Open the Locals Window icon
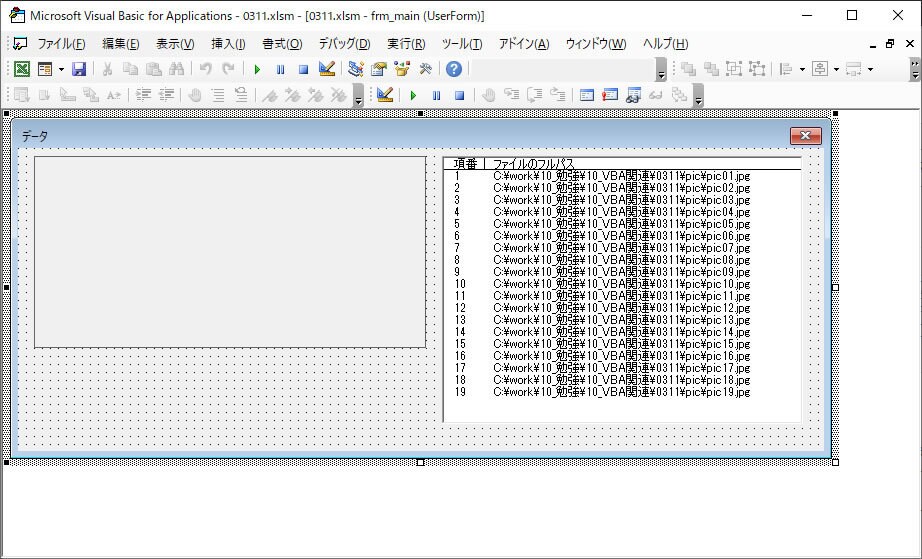Screen dimensions: 922x559 point(587,95)
